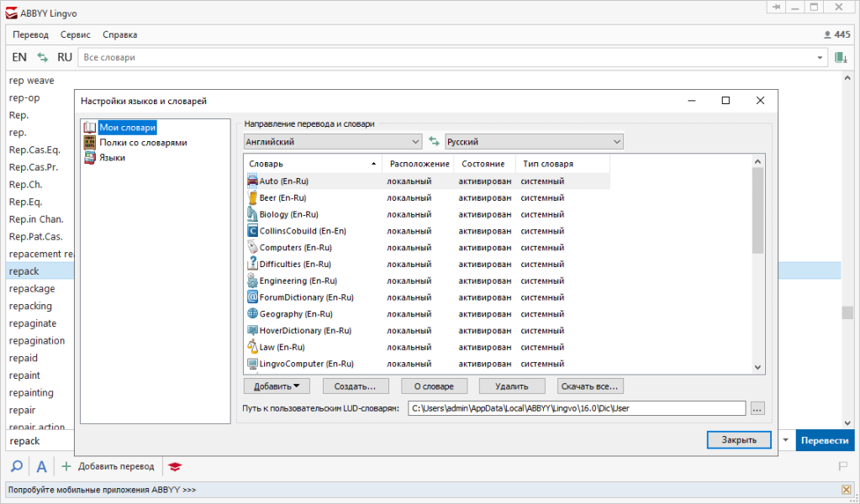This screenshot has width=860, height=504.
Task: Click the Перевести button
Action: click(x=825, y=440)
